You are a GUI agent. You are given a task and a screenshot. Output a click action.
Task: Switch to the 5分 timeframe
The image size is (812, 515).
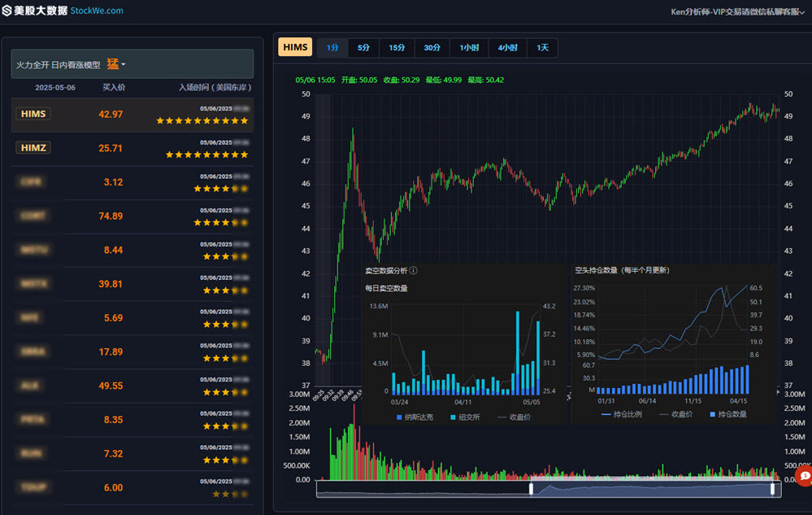click(363, 48)
